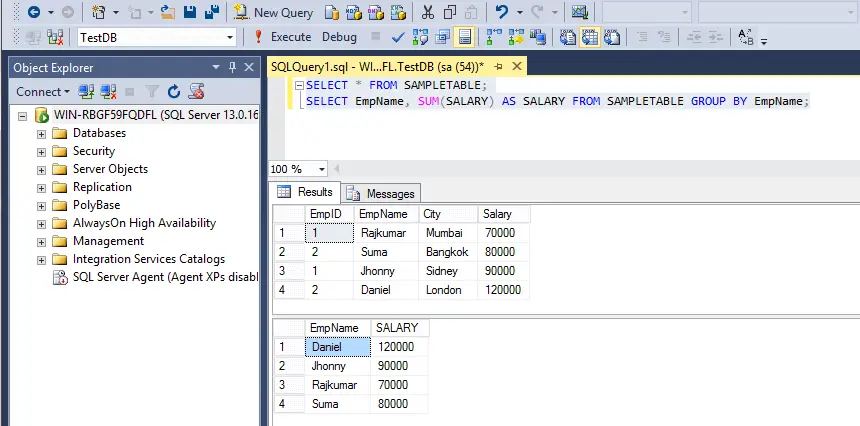860x426 pixels.
Task: Switch output to Results to Text
Action: click(x=568, y=37)
